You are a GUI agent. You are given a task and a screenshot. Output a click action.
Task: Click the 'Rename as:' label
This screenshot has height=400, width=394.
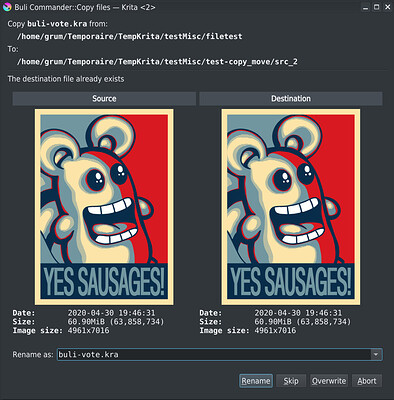point(33,354)
